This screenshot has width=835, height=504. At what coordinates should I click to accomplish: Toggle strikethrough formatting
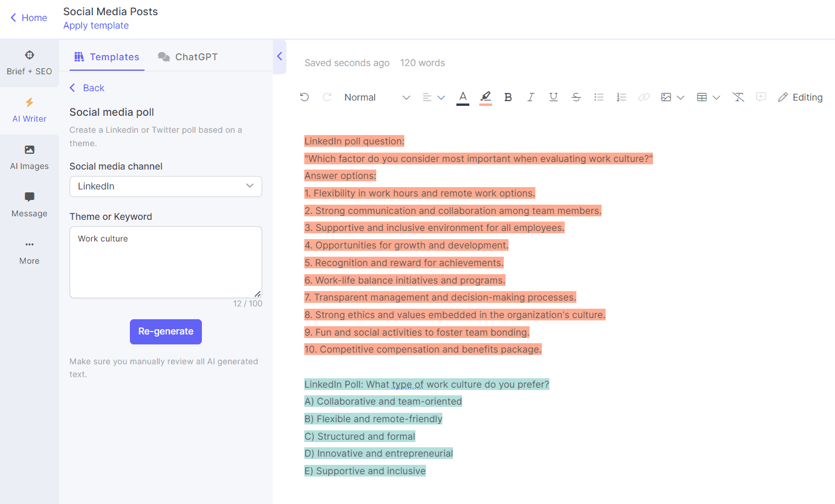576,97
